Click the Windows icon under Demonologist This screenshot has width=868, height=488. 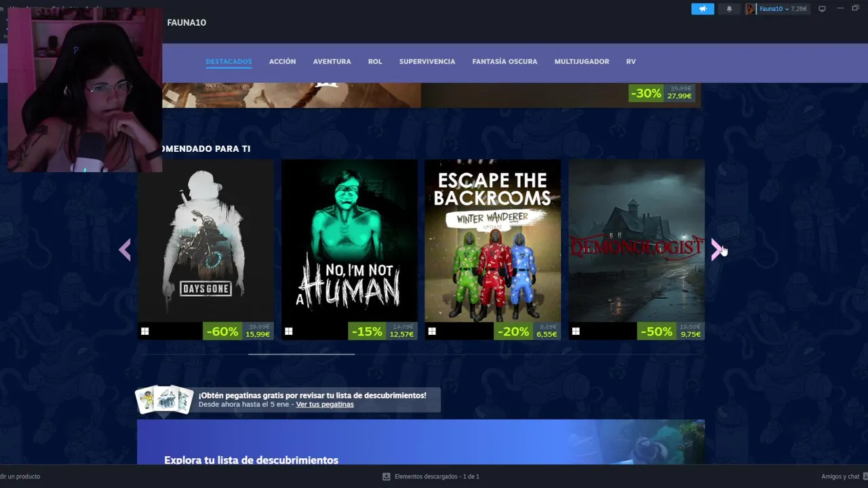(x=576, y=331)
